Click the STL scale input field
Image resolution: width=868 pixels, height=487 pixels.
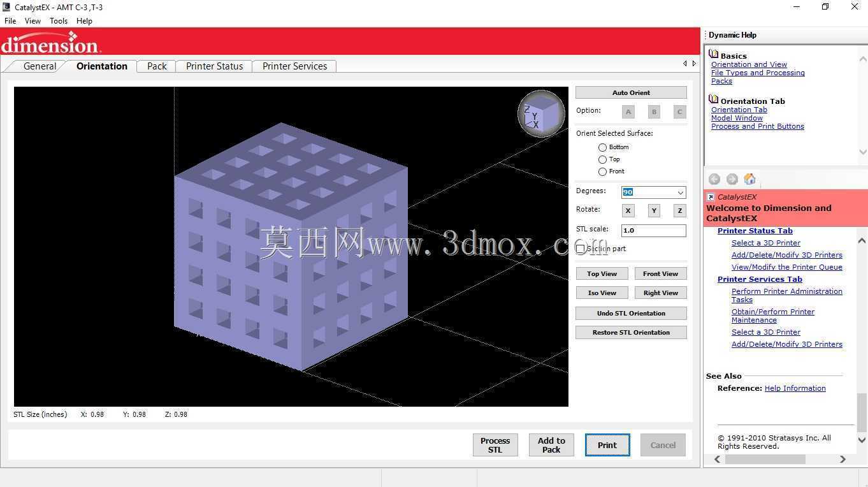(654, 231)
